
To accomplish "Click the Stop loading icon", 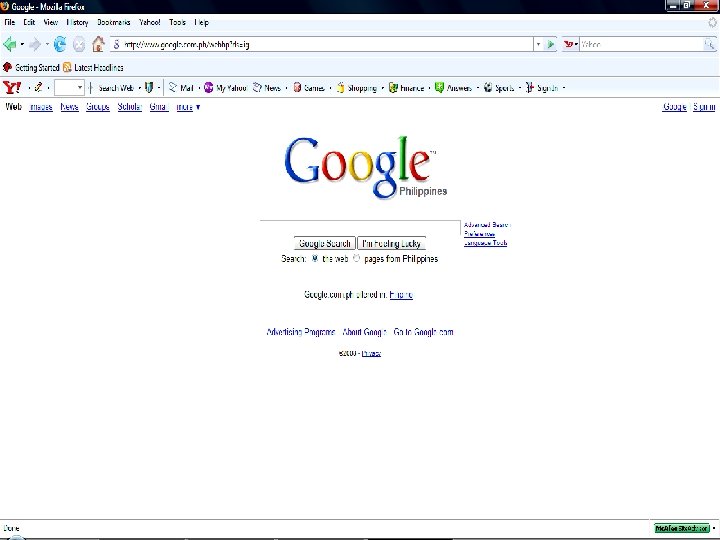I will coord(79,45).
